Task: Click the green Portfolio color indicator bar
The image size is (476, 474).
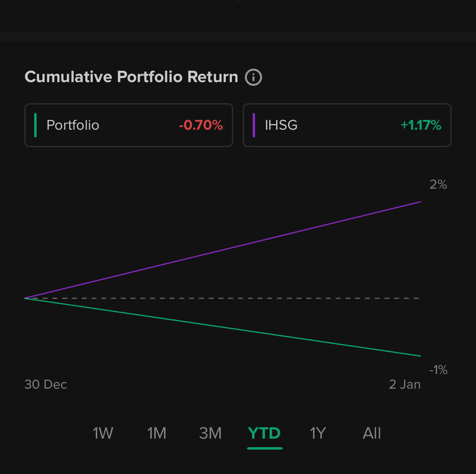Action: click(36, 125)
